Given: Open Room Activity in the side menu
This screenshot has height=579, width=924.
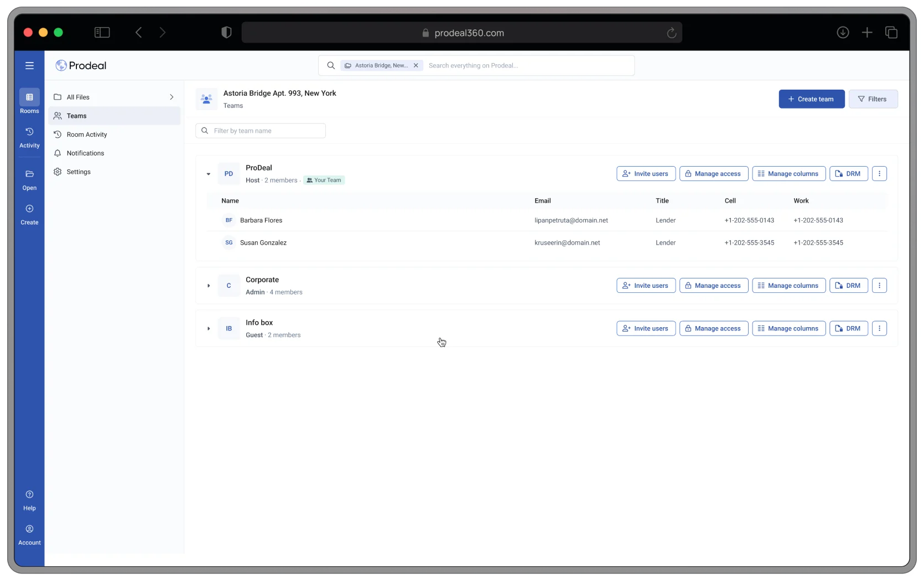Looking at the screenshot, I should (x=87, y=135).
